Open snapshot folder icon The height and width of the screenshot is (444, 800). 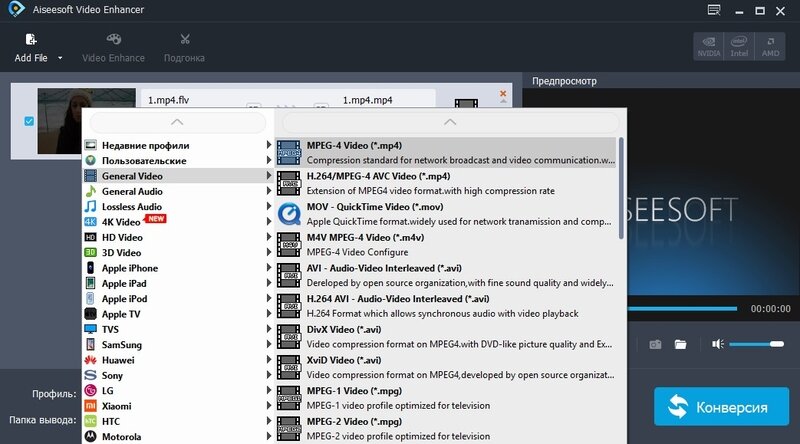pyautogui.click(x=681, y=344)
